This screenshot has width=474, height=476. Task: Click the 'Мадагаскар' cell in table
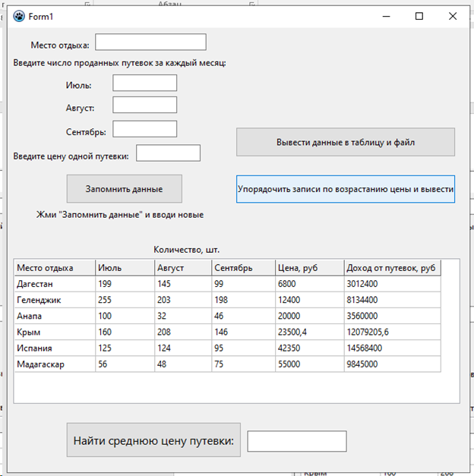click(55, 364)
